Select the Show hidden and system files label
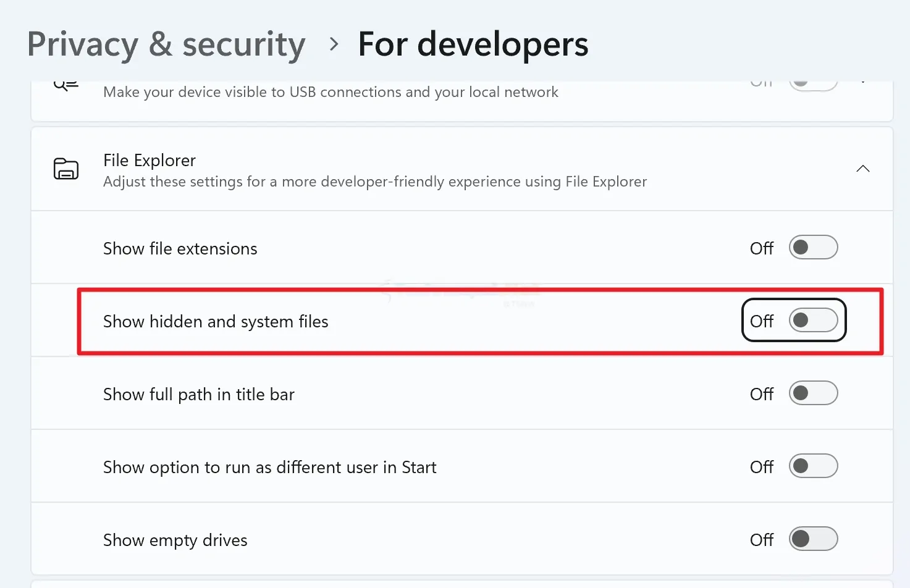This screenshot has height=588, width=910. [216, 322]
